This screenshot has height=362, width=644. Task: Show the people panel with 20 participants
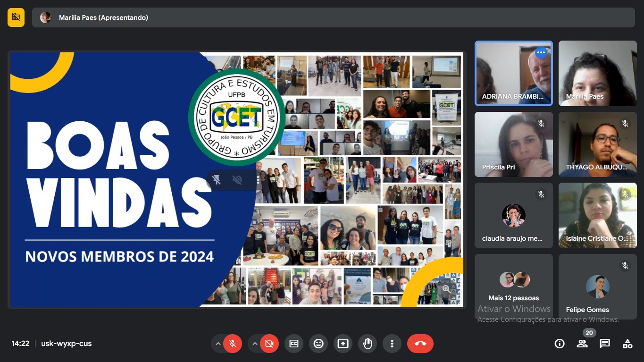point(582,344)
